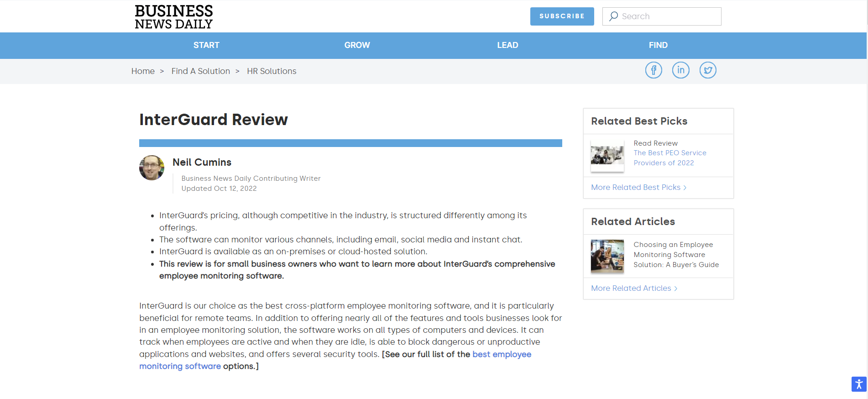The image size is (868, 399).
Task: Open the START menu
Action: (206, 45)
